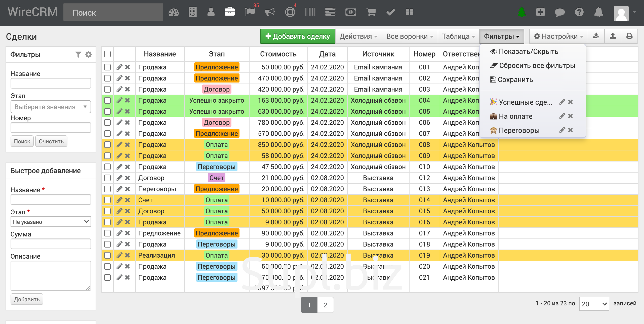644x324 pixels.
Task: Open the shopping cart icon
Action: coord(371,12)
